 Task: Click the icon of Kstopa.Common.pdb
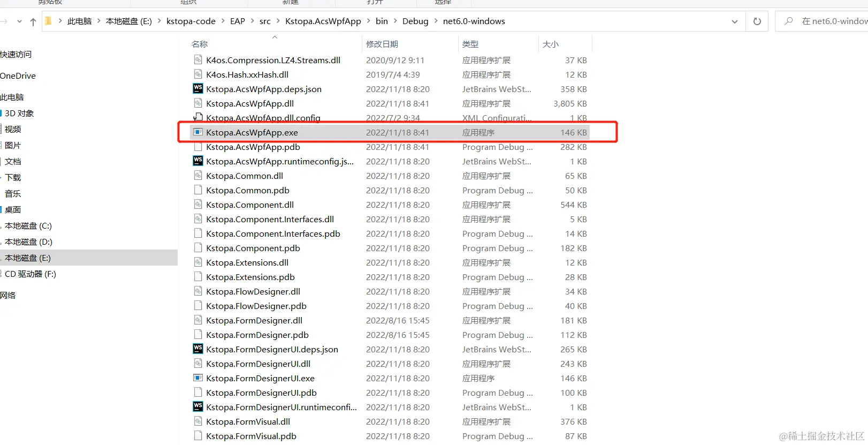click(198, 190)
